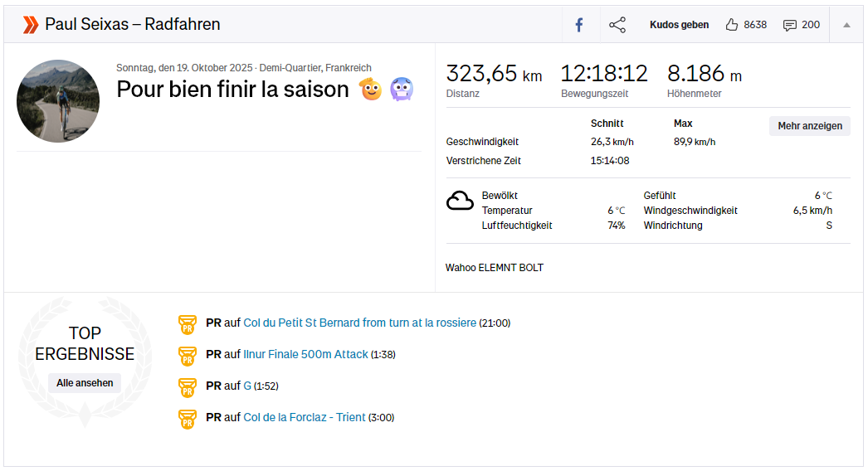Open the Col du Petit St Bernard segment link
This screenshot has width=868, height=471.
[x=359, y=323]
